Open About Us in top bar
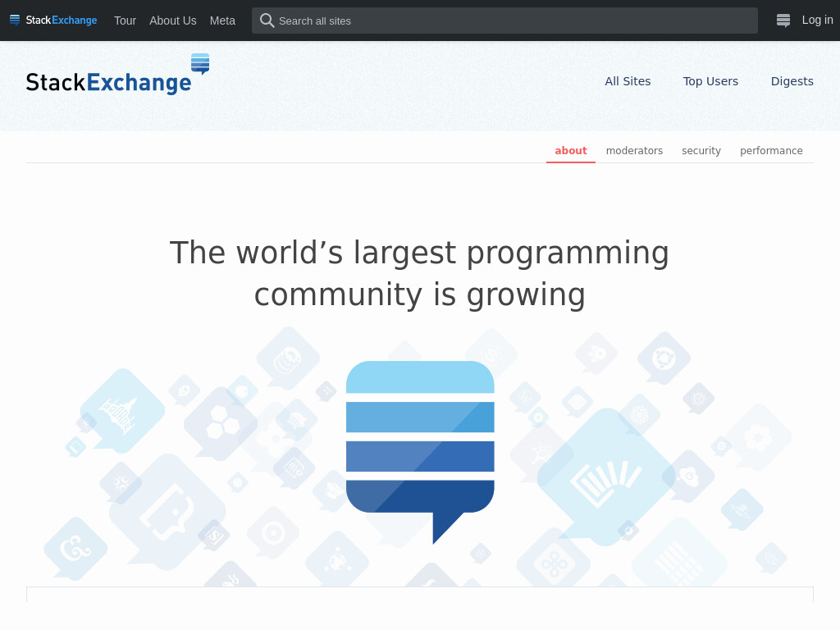 click(x=172, y=21)
